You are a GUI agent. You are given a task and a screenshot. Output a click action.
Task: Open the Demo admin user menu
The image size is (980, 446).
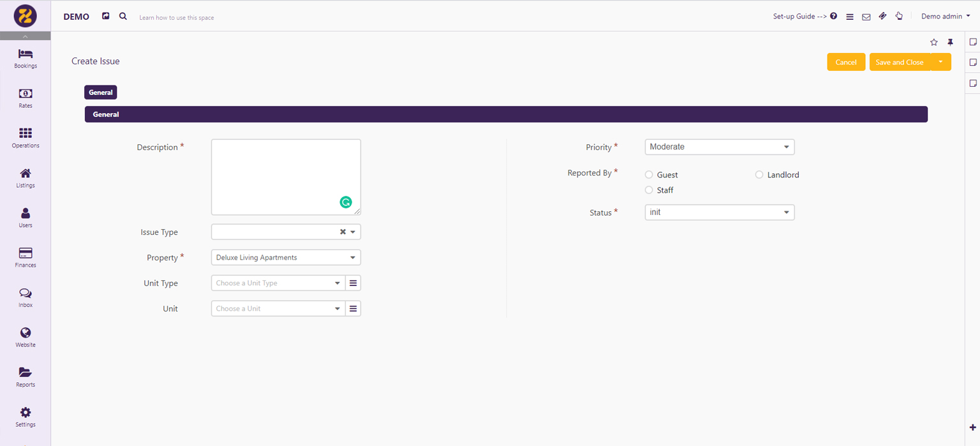[x=946, y=16]
